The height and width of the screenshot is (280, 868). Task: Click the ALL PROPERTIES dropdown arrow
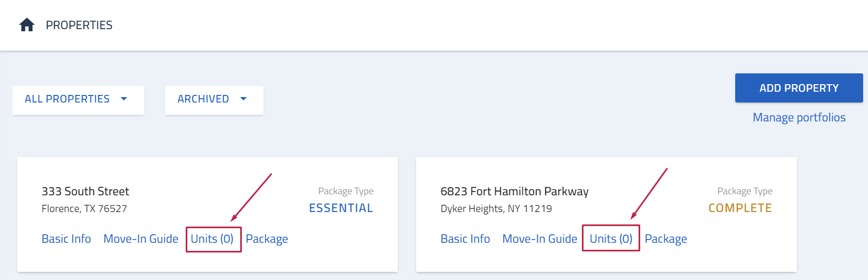[x=124, y=99]
